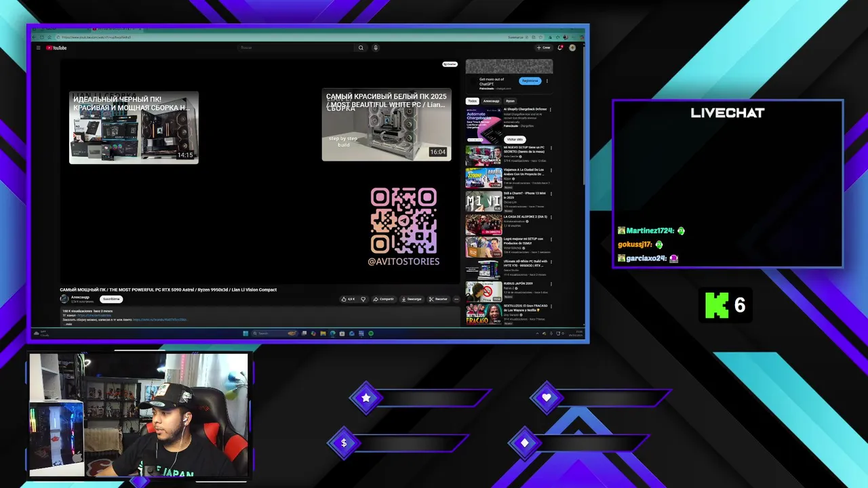This screenshot has height=488, width=868.
Task: Open Ultimate All-White PC Build video
Action: point(484,270)
